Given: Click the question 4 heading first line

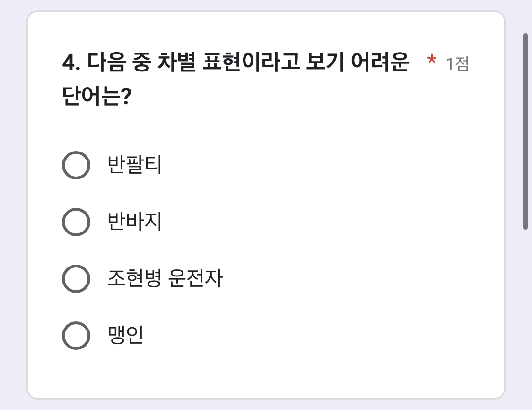Looking at the screenshot, I should [235, 63].
